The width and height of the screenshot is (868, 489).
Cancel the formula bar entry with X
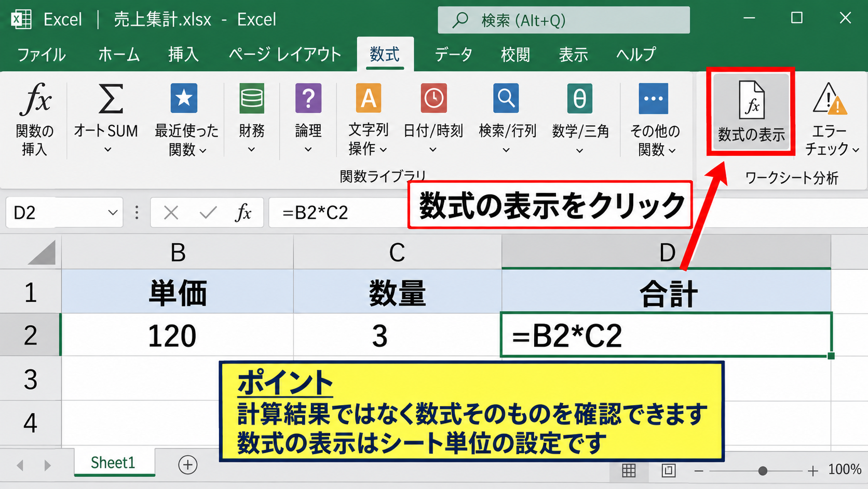171,213
